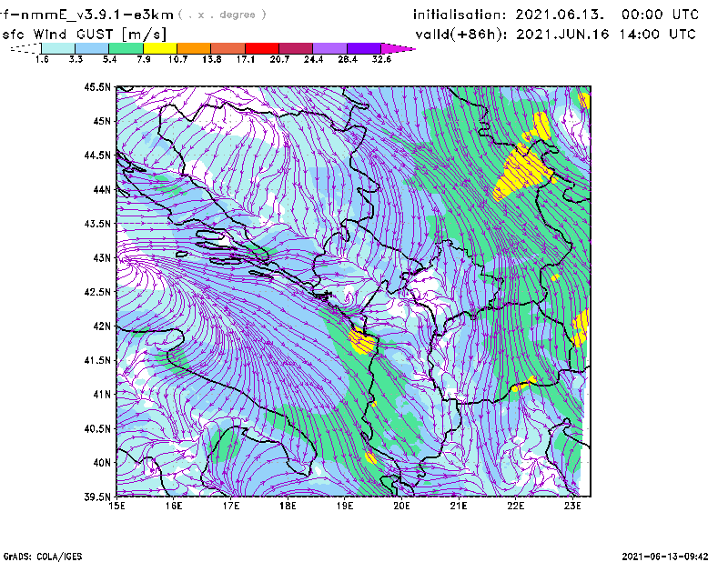
Task: Click the 'valid(+86h):' label
Action: point(461,35)
